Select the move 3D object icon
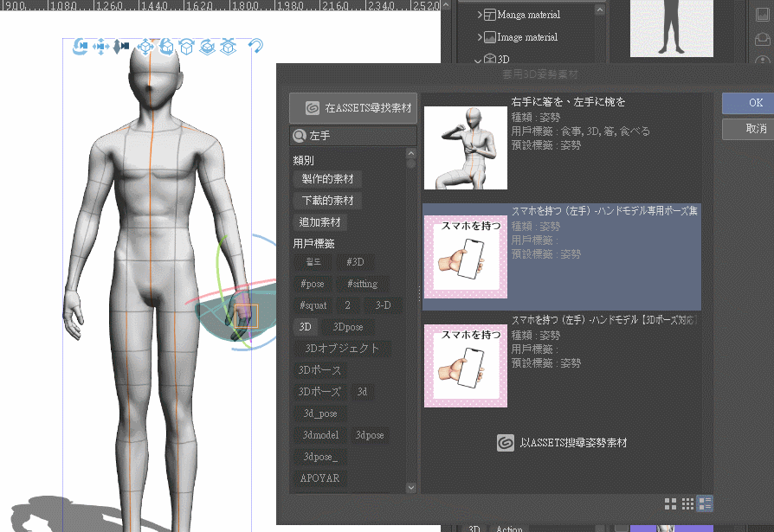Screen dimensions: 774x532 [145, 47]
